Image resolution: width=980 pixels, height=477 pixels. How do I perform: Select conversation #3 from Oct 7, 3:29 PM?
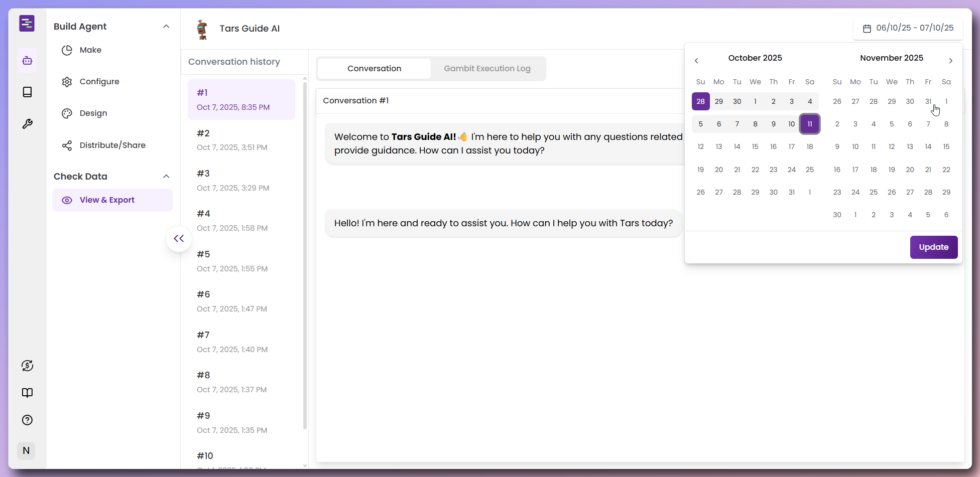tap(241, 180)
